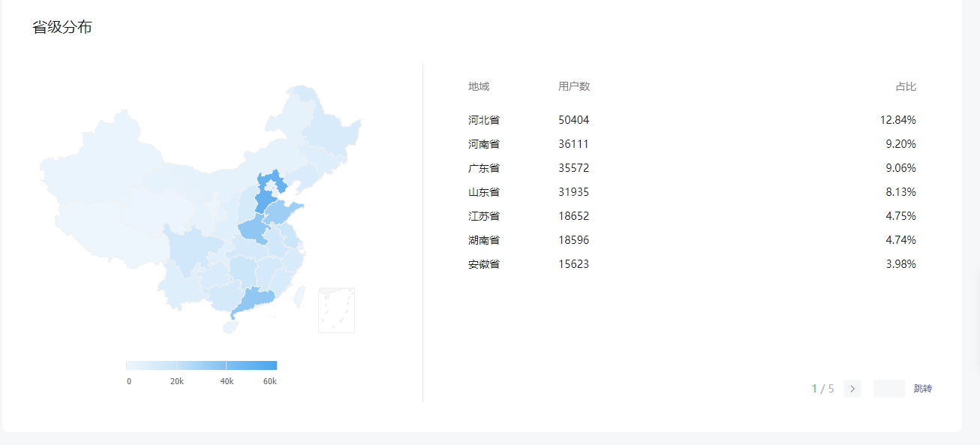This screenshot has height=445, width=980.
Task: Click the 9.20% percentage value
Action: pos(901,144)
